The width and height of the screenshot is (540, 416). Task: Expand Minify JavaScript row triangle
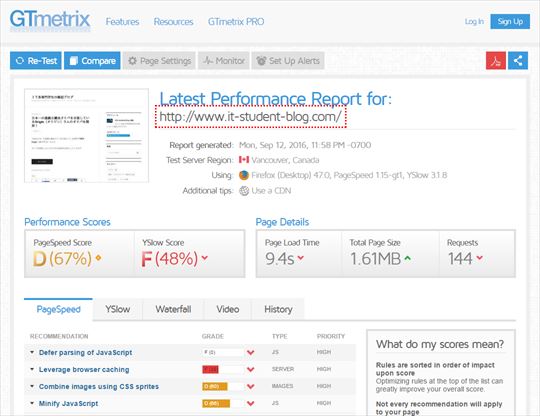click(x=32, y=403)
